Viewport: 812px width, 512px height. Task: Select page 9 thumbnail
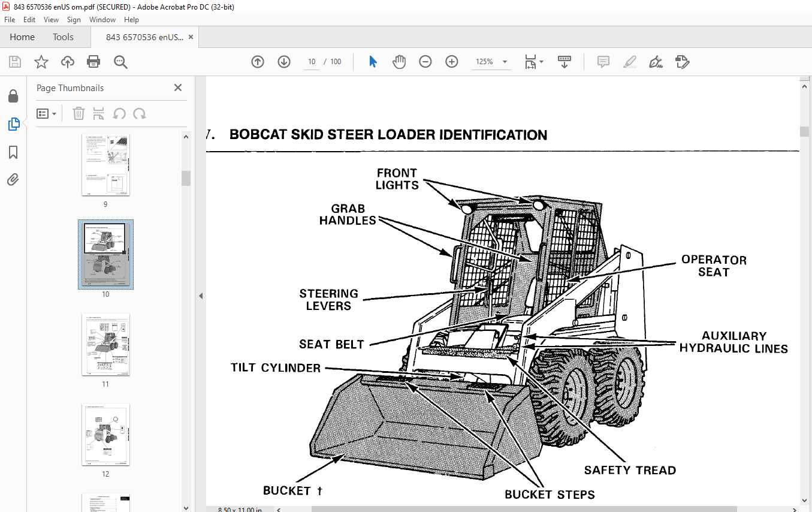pyautogui.click(x=105, y=165)
